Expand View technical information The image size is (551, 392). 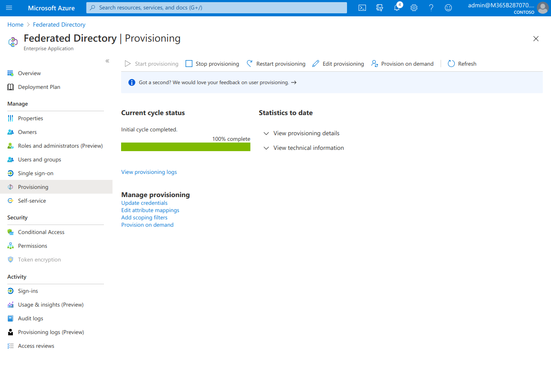point(308,148)
